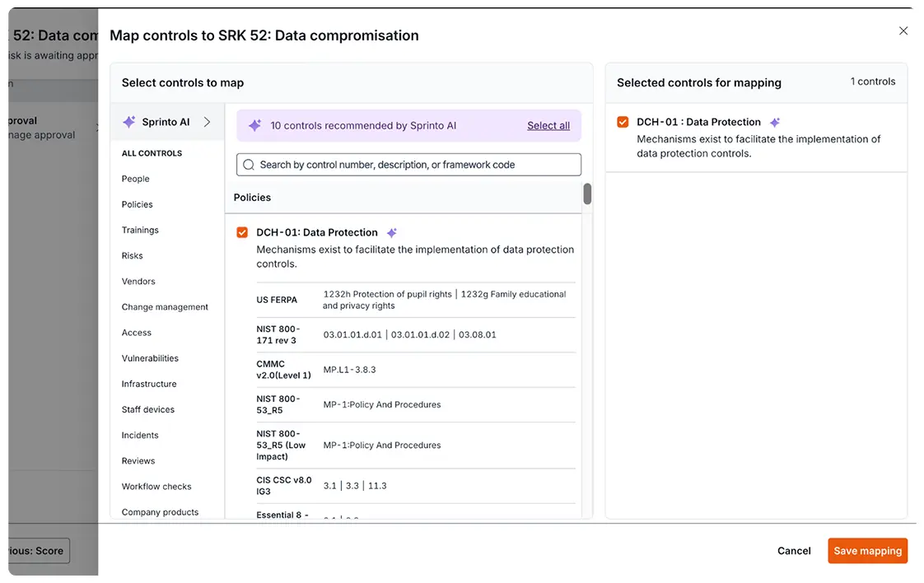This screenshot has width=924, height=583.
Task: Show Change management controls
Action: 165,307
